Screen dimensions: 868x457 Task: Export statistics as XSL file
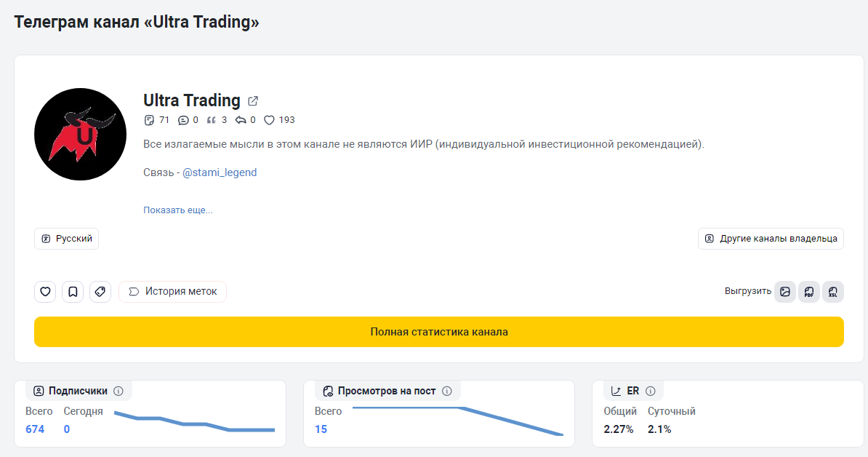point(833,291)
